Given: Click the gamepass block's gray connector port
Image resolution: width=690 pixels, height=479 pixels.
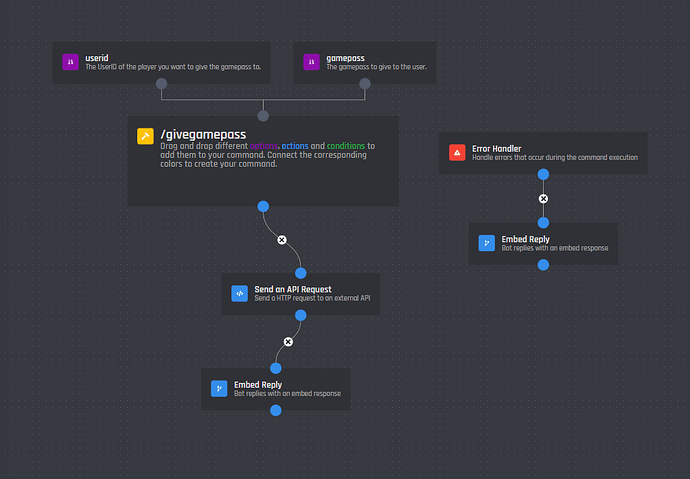Looking at the screenshot, I should tap(365, 84).
